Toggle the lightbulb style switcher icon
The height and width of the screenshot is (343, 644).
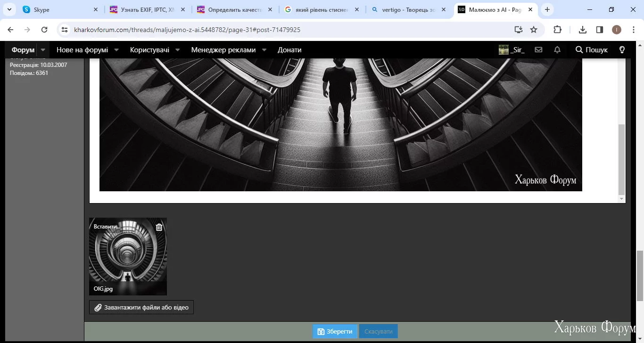pyautogui.click(x=622, y=50)
